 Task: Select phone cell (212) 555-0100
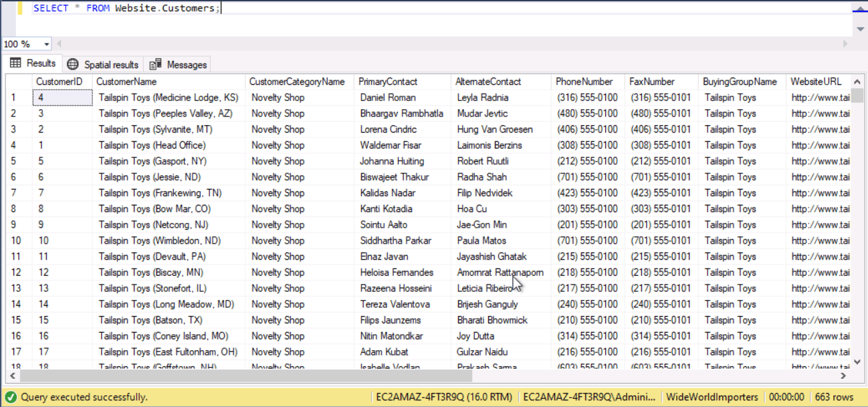tap(588, 161)
